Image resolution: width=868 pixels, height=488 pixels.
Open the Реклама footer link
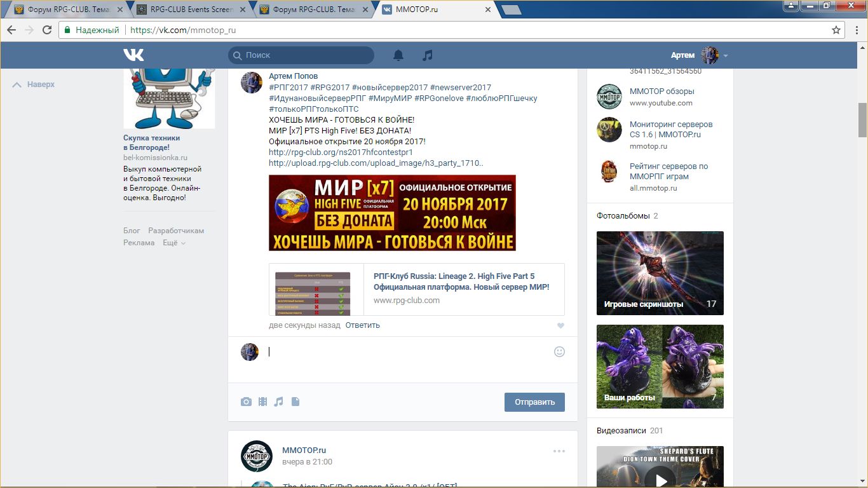tap(139, 243)
